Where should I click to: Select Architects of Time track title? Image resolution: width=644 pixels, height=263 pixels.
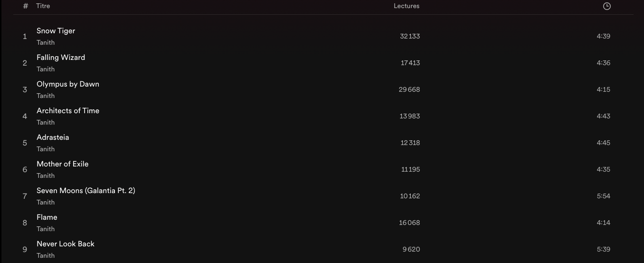click(x=68, y=111)
